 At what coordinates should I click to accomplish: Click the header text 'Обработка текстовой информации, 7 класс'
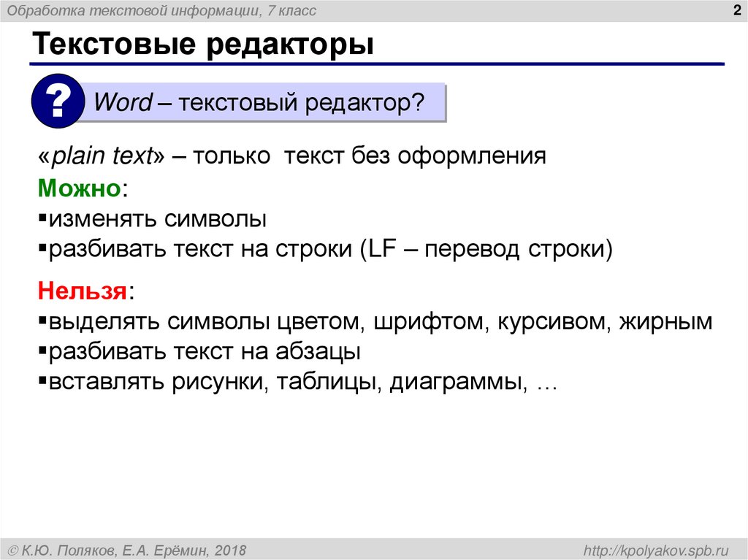(x=161, y=10)
